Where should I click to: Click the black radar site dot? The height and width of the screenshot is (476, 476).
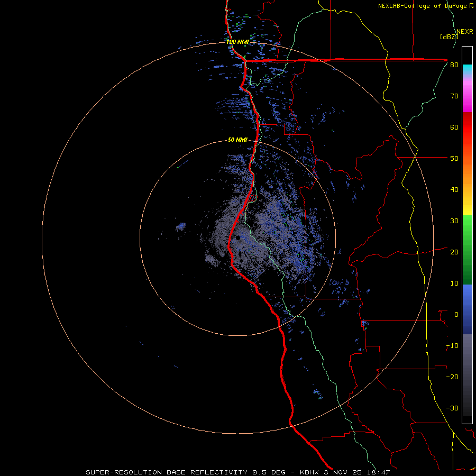click(238, 237)
